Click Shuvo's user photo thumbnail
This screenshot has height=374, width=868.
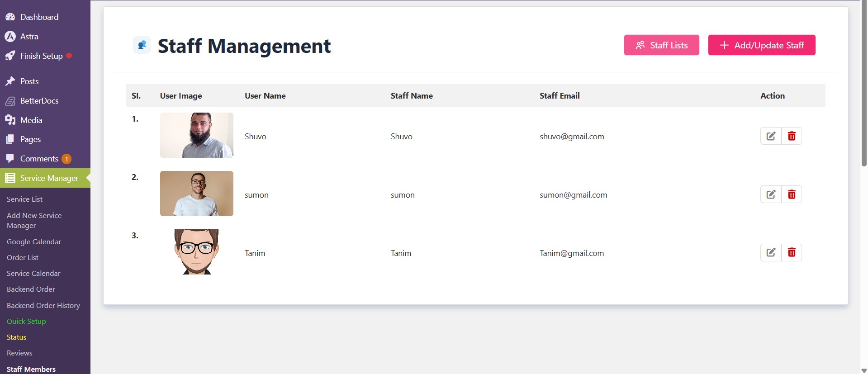tap(197, 135)
